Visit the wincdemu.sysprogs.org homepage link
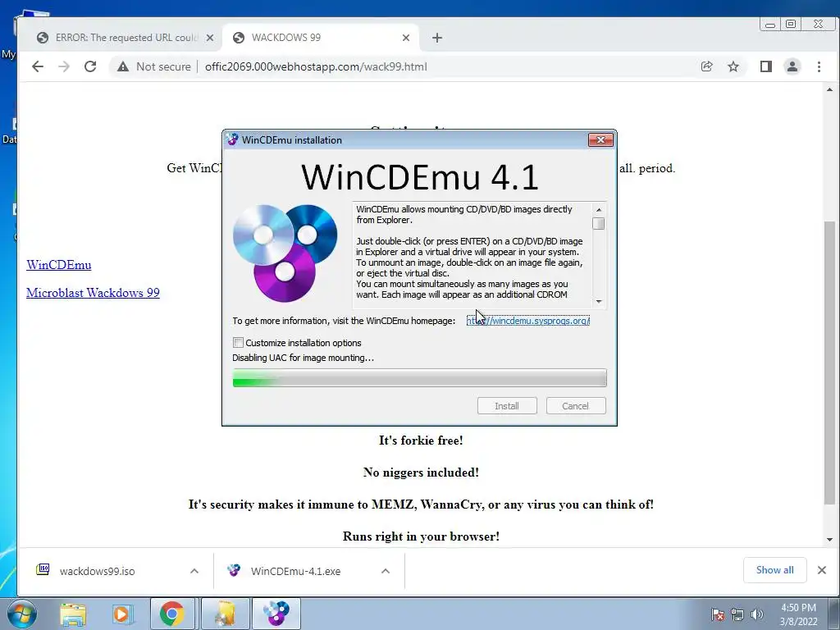 click(528, 321)
